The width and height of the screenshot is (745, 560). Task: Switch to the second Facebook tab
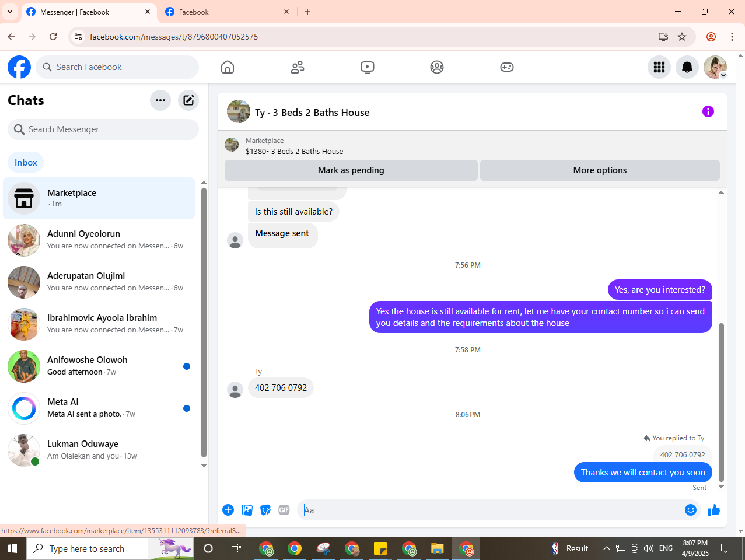pos(227,12)
